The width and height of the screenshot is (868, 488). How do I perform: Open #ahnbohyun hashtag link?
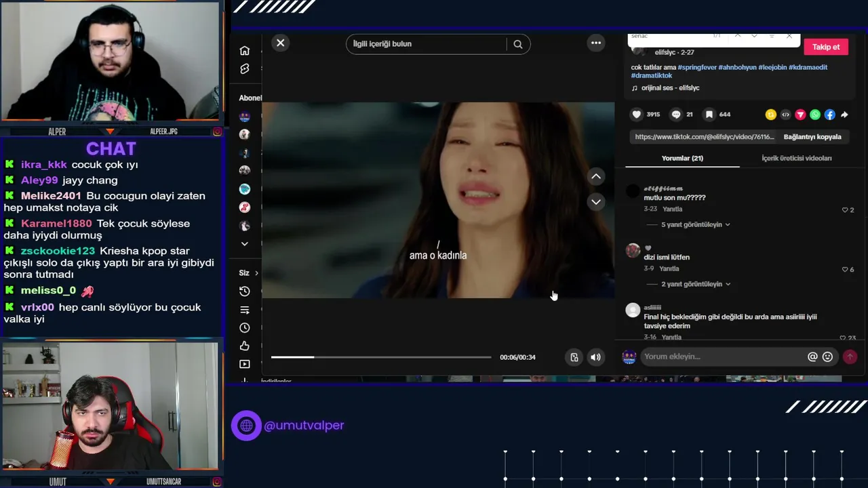[x=737, y=68]
